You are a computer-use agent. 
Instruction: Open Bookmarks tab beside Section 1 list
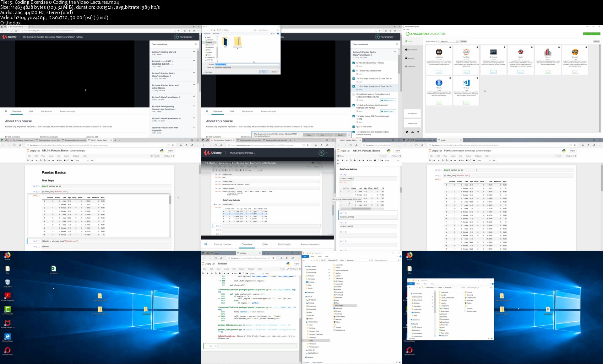[46, 111]
